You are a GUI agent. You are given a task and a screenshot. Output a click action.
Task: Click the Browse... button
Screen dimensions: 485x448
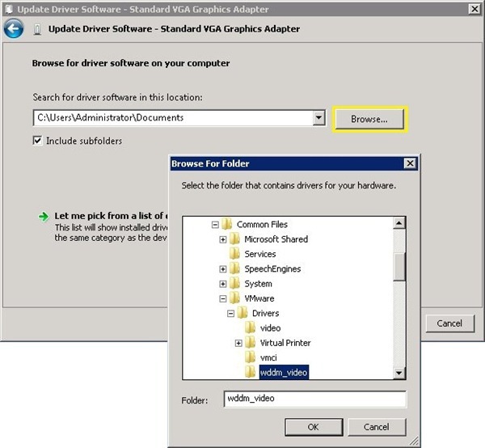(x=369, y=119)
